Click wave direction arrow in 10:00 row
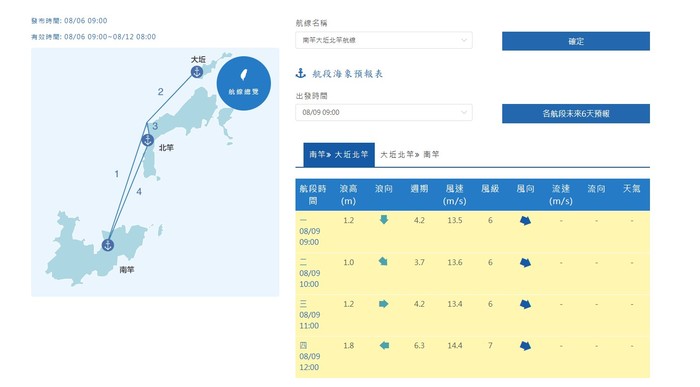The width and height of the screenshot is (700, 387). pyautogui.click(x=383, y=262)
